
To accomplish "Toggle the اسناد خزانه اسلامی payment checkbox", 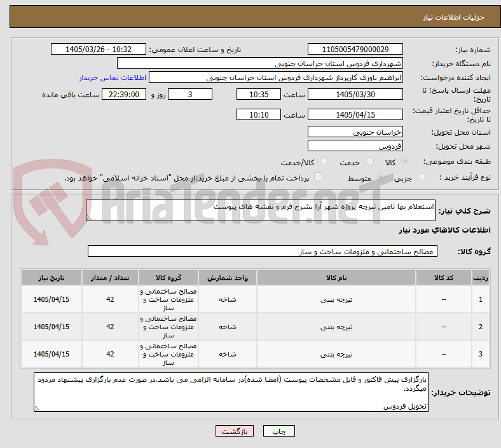I will (x=318, y=177).
